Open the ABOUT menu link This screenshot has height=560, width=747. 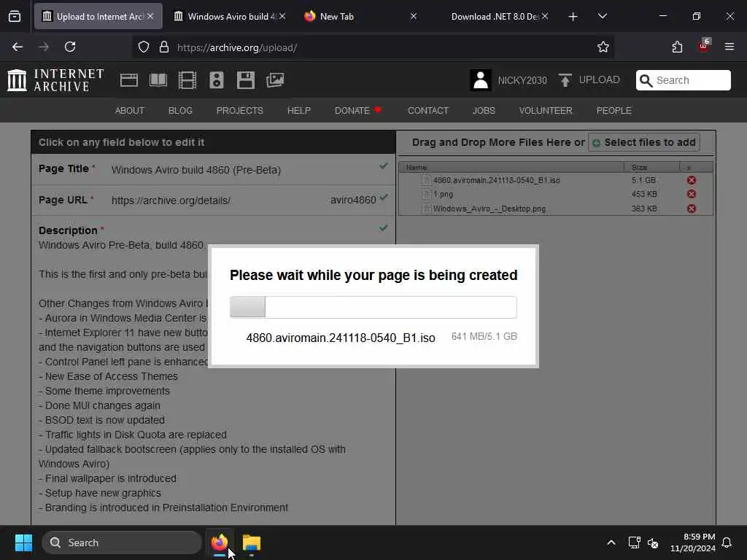pos(130,111)
